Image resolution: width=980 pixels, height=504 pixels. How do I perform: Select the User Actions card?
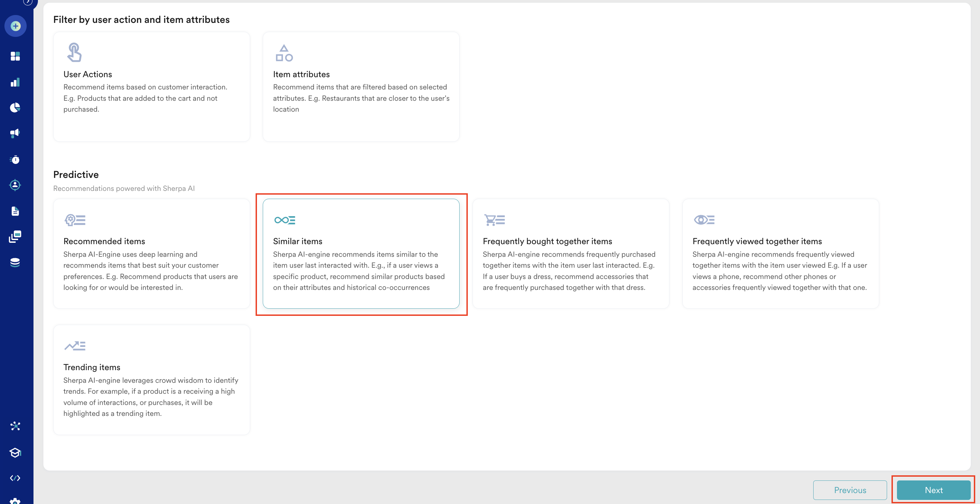point(151,87)
